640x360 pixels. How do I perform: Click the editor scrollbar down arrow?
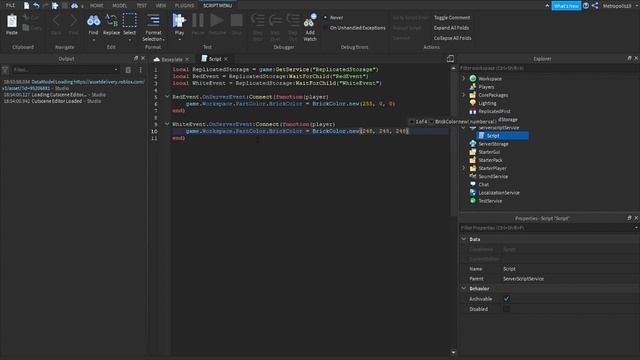point(453,352)
